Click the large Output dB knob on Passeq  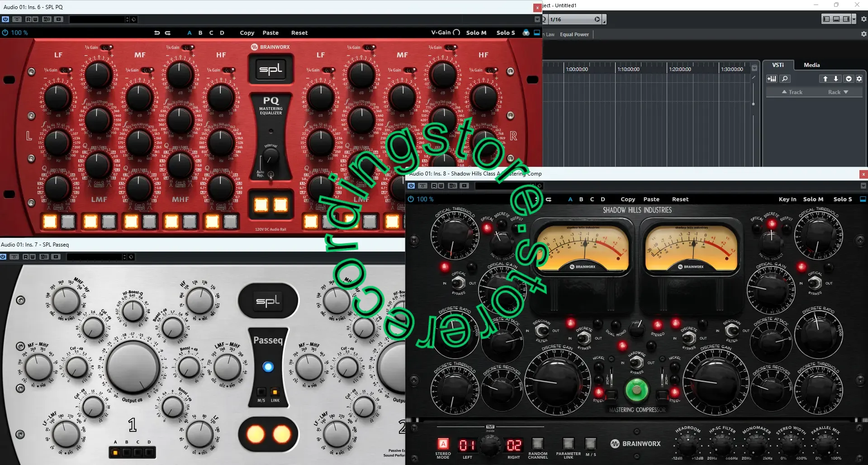click(x=133, y=367)
